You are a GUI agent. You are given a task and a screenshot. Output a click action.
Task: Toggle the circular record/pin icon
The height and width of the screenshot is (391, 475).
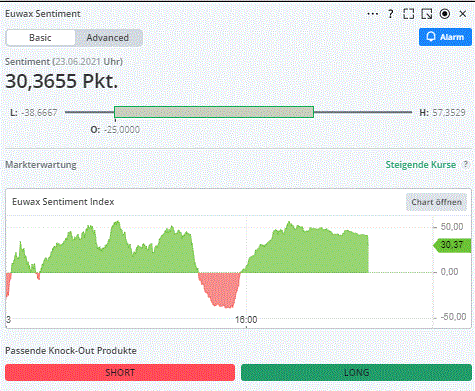[x=445, y=14]
